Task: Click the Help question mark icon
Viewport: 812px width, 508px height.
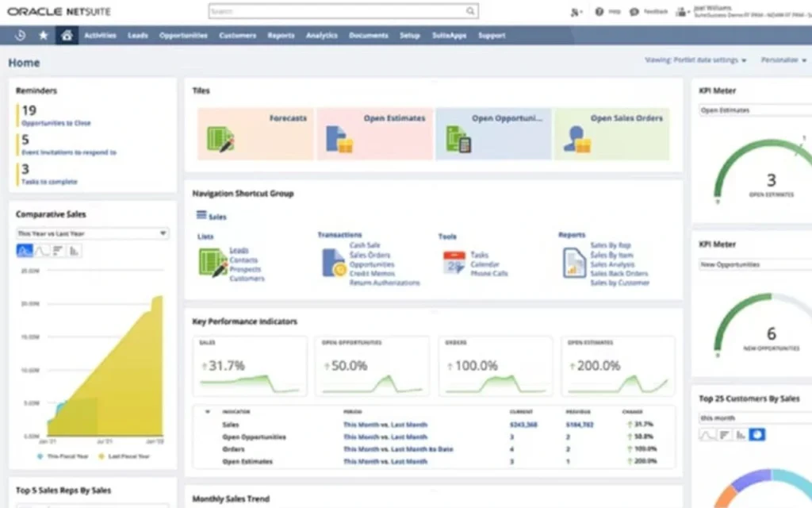Action: pos(599,12)
